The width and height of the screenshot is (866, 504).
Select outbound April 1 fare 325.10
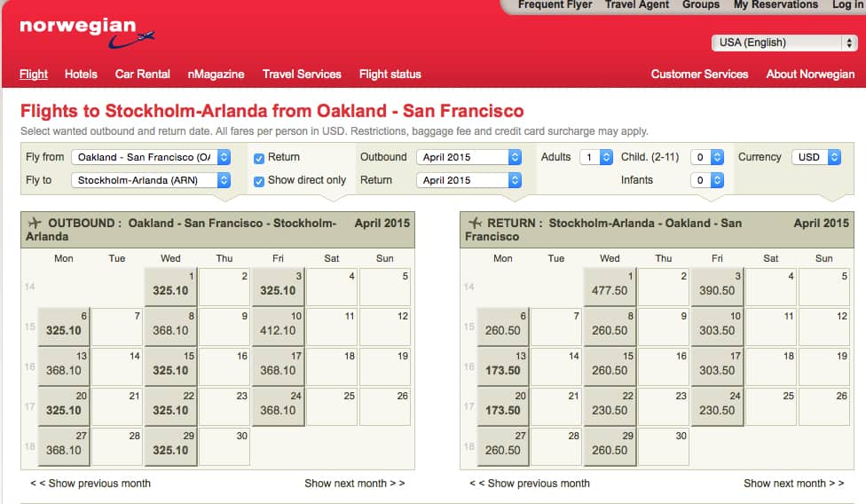pyautogui.click(x=170, y=287)
